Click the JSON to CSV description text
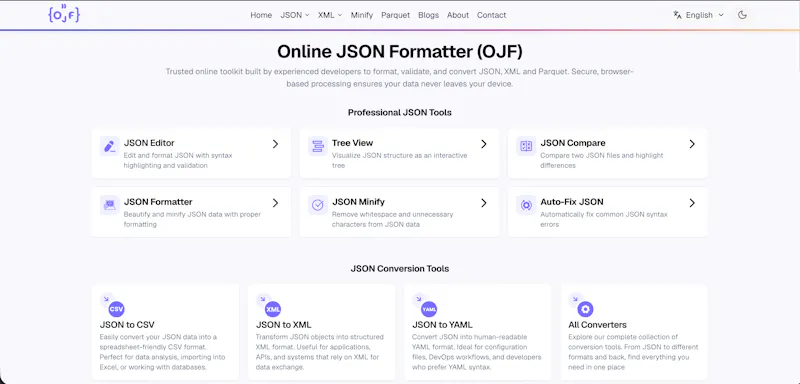 [x=162, y=352]
